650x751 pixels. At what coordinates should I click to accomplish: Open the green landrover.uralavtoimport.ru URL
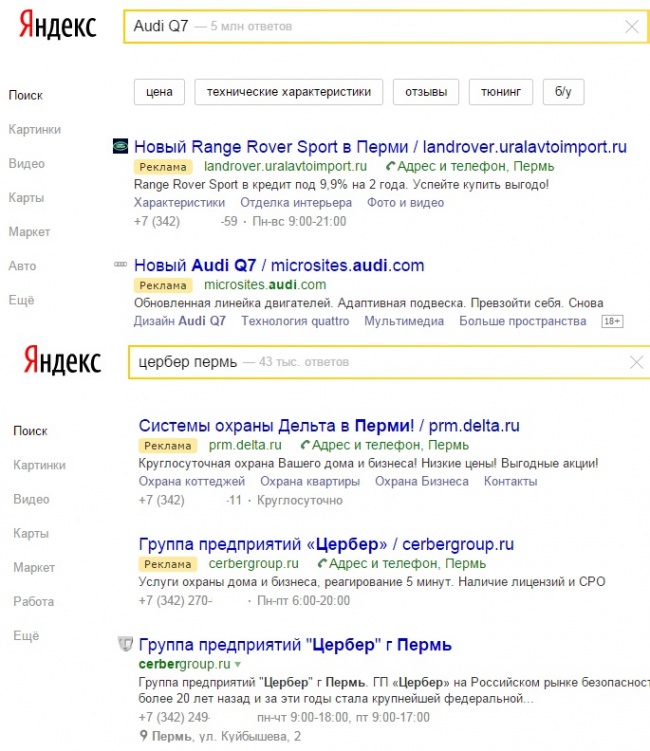(x=285, y=166)
